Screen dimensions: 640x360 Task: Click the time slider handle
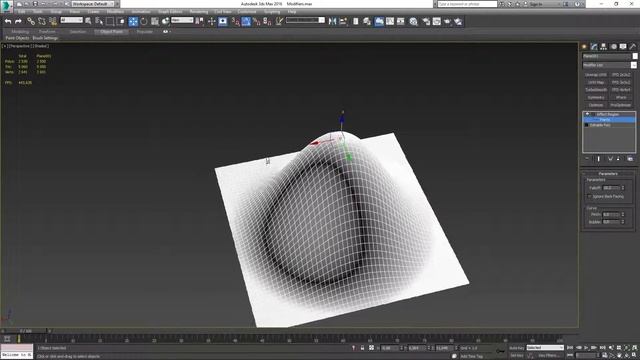click(25, 331)
